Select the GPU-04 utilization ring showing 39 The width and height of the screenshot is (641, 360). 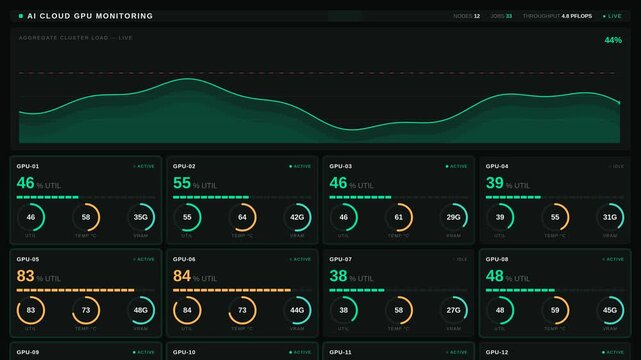tap(500, 217)
